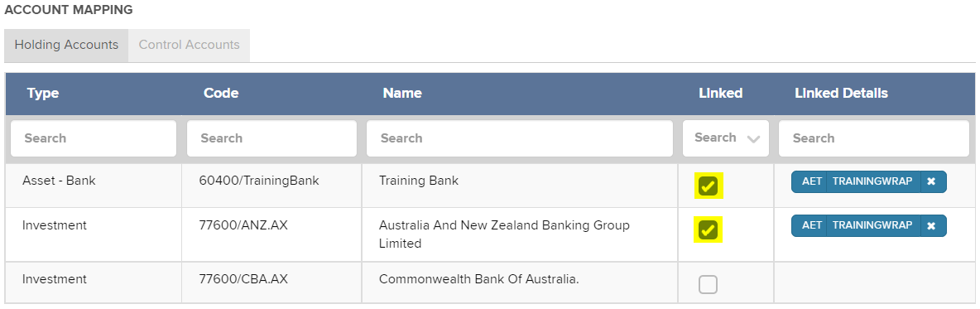The image size is (980, 309).
Task: Sort by the Linked Details header
Action: click(841, 94)
